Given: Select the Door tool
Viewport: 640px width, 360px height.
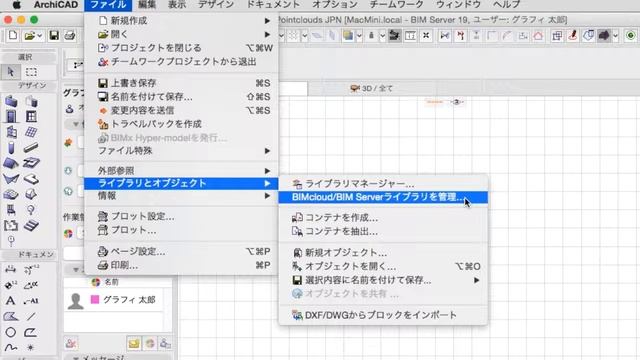Looking at the screenshot, I should point(11,116).
